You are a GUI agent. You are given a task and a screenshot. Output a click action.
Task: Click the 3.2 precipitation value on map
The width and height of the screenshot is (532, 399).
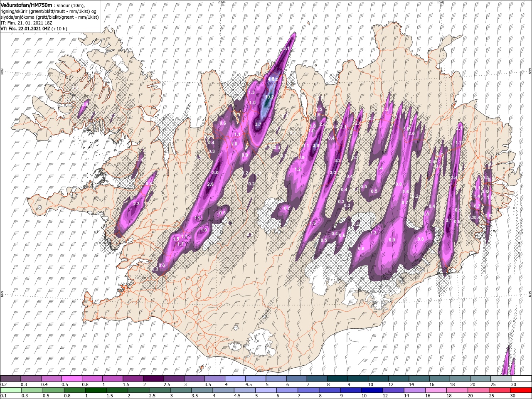(x=337, y=160)
